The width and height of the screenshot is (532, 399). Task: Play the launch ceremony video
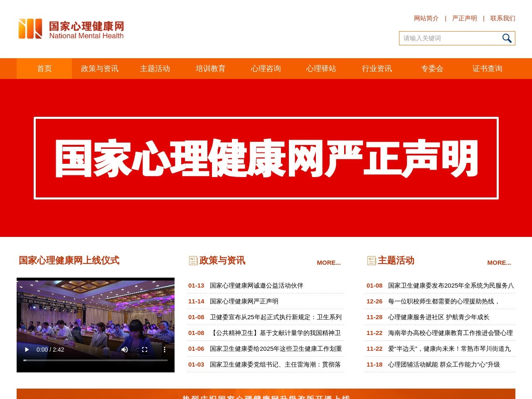(x=27, y=350)
